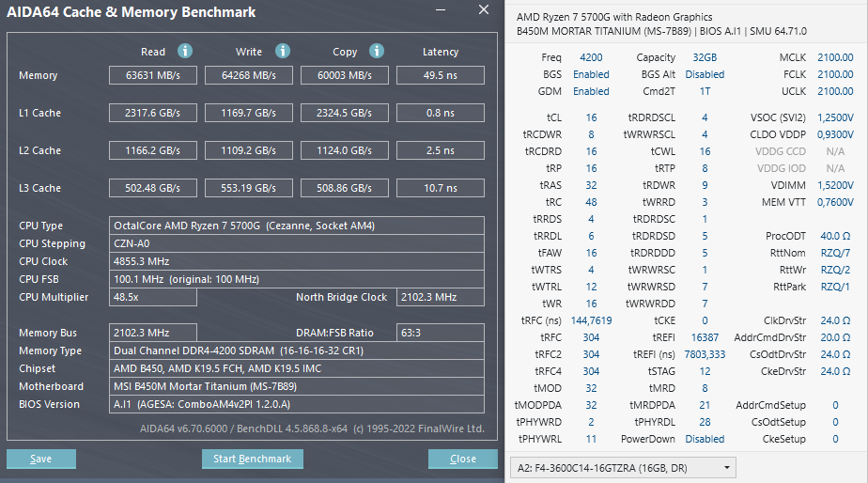Screen dimensions: 868x483
Task: Click the BGS value Enabled
Action: point(591,74)
